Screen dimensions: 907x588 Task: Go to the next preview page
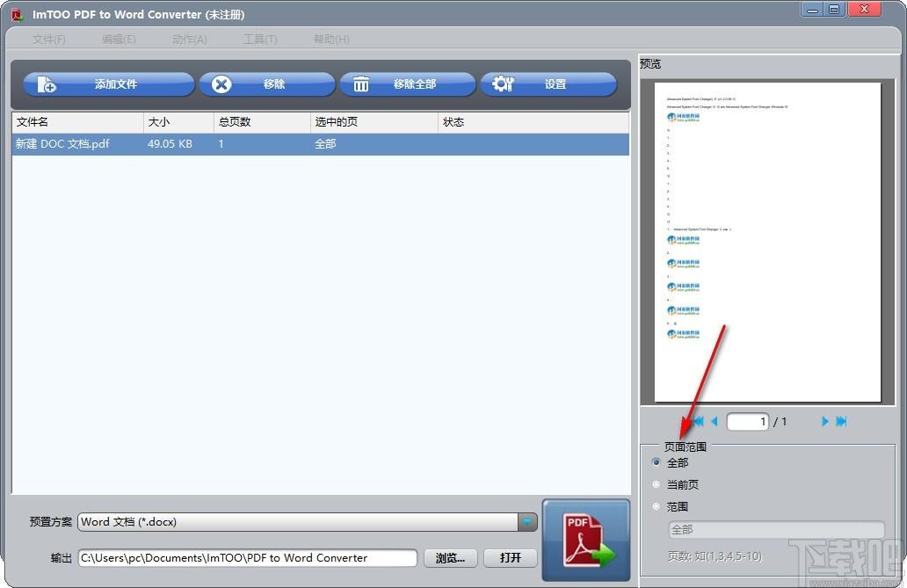825,421
